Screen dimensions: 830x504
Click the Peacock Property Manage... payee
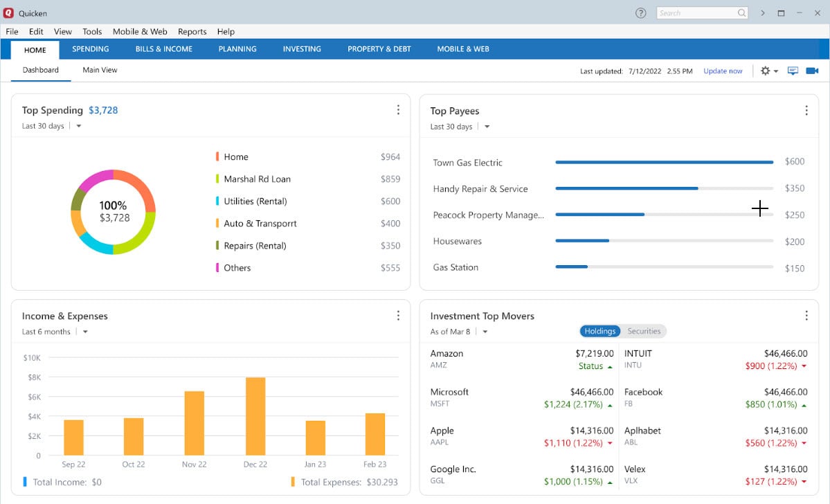[488, 215]
